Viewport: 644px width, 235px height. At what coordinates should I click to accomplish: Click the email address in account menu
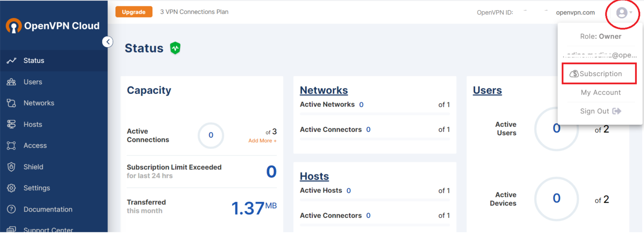point(600,55)
